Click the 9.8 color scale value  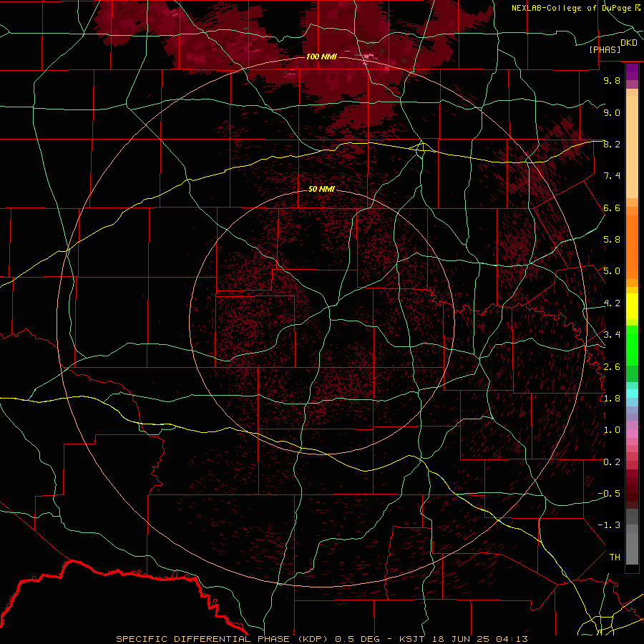[612, 81]
